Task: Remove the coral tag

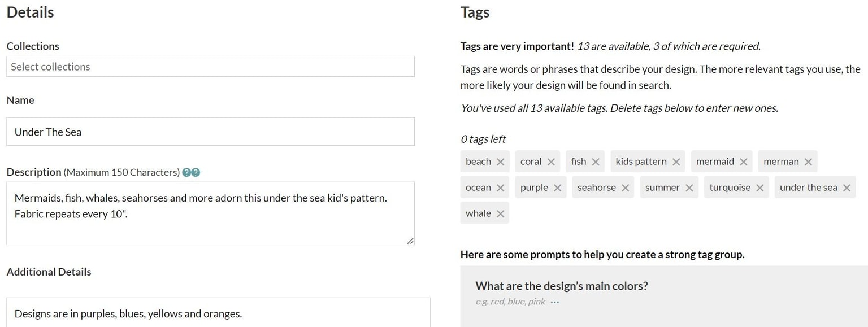Action: pyautogui.click(x=551, y=162)
